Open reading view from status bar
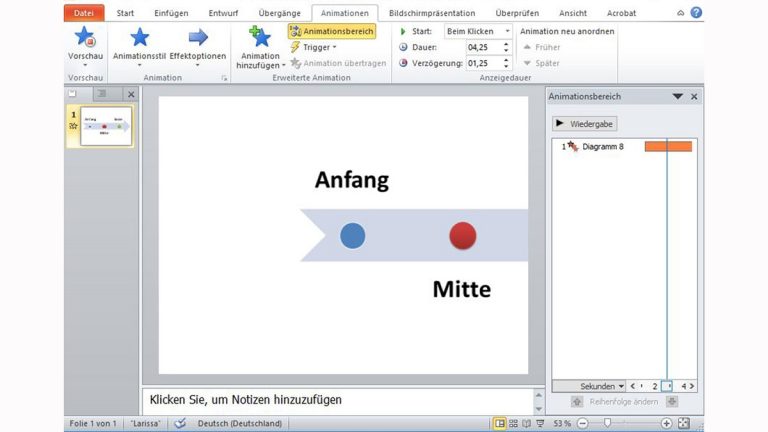Viewport: 768px width, 432px height. point(526,424)
